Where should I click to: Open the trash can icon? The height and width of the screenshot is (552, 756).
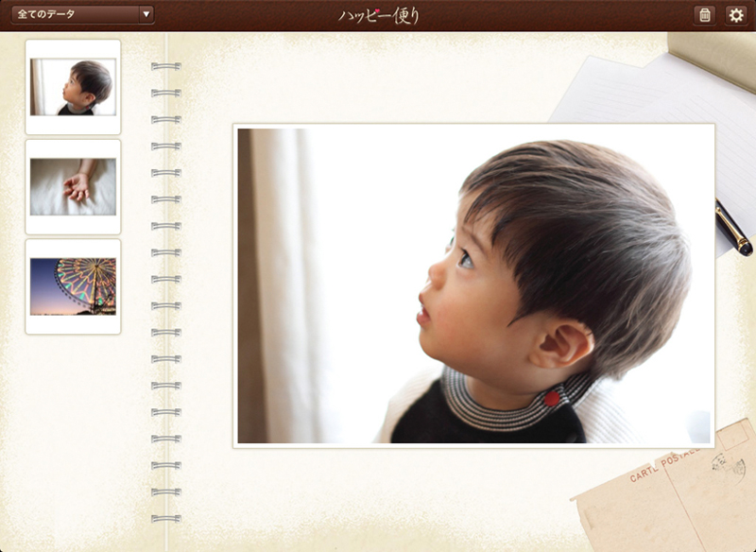point(704,15)
